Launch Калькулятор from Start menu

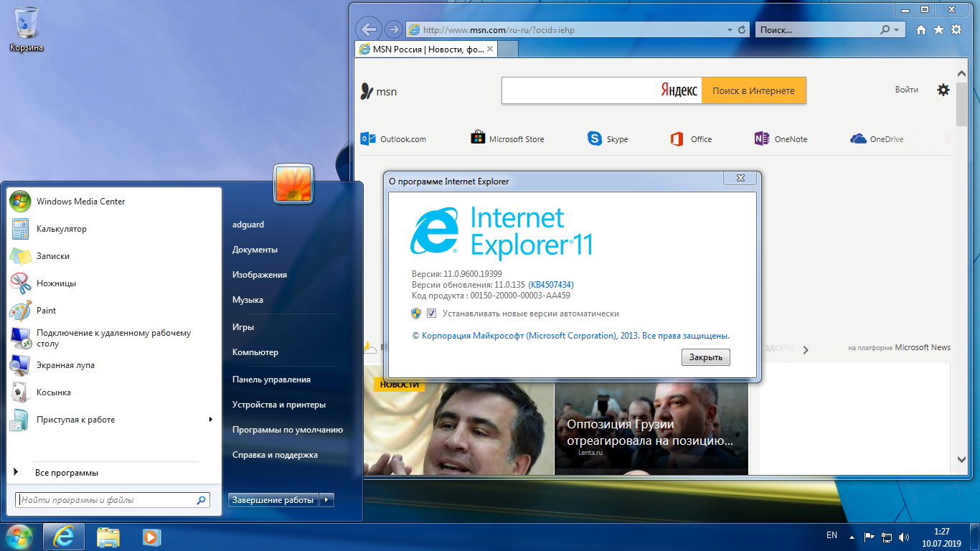point(115,229)
